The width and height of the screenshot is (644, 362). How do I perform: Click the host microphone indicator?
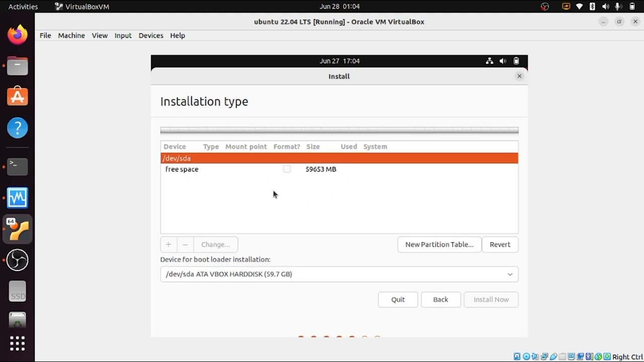619,7
